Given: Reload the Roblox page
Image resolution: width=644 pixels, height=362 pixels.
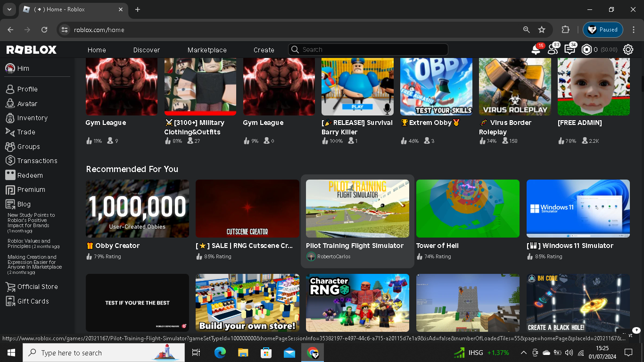Looking at the screenshot, I should pyautogui.click(x=44, y=30).
